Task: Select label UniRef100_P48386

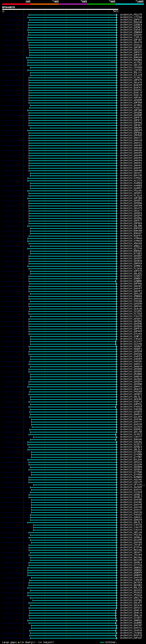Action: 131,301
